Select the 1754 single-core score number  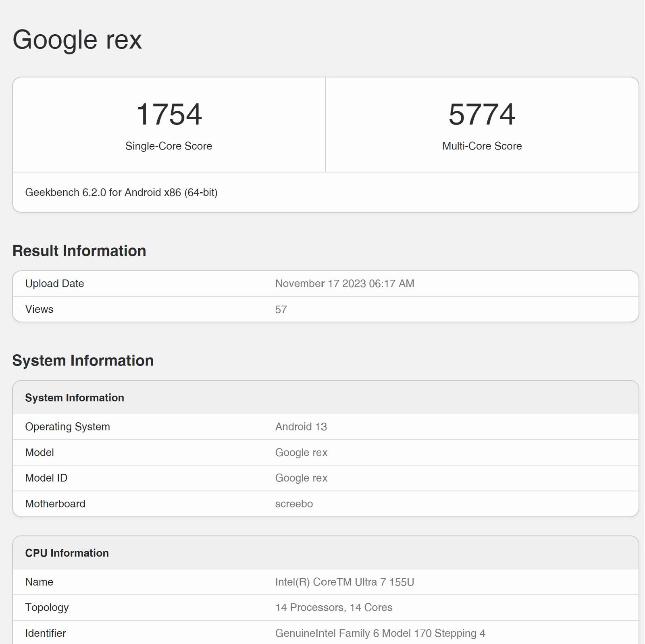[169, 114]
